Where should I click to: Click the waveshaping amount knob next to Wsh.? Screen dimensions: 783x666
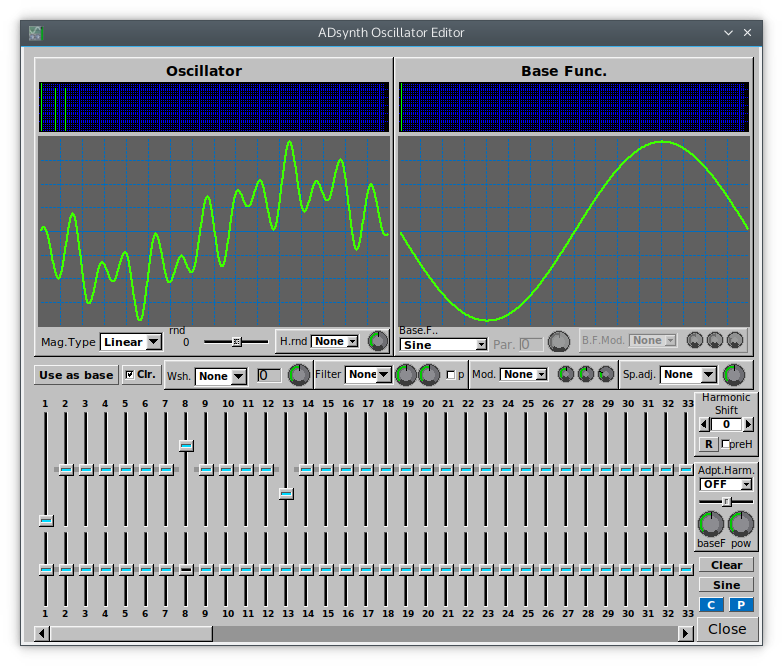299,375
